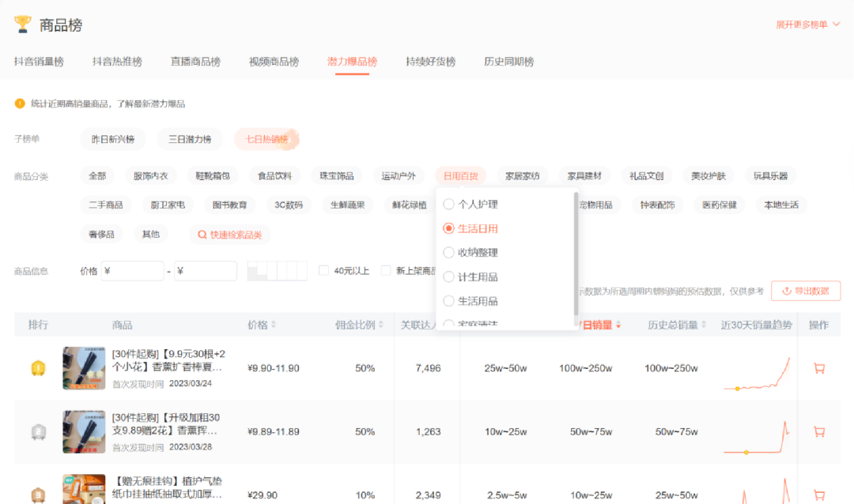Select the 收纳整理 radio option
Screen dimensions: 854x504
449,253
